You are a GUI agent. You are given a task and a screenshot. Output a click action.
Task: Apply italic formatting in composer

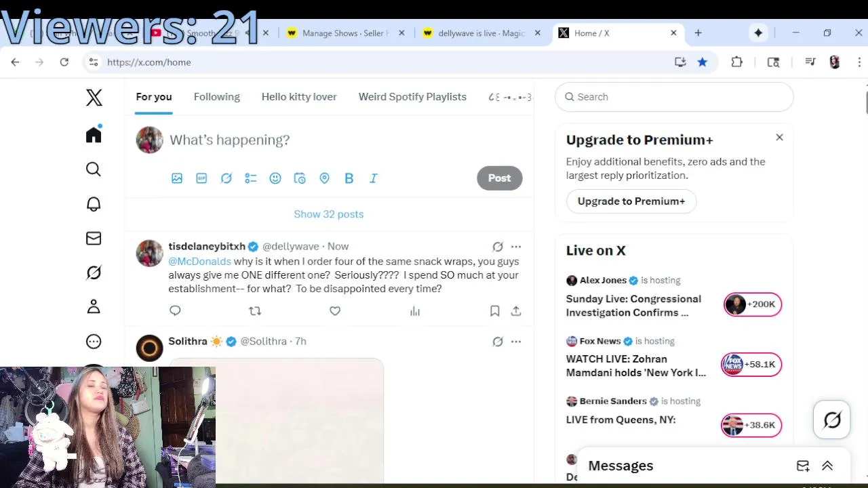(374, 178)
